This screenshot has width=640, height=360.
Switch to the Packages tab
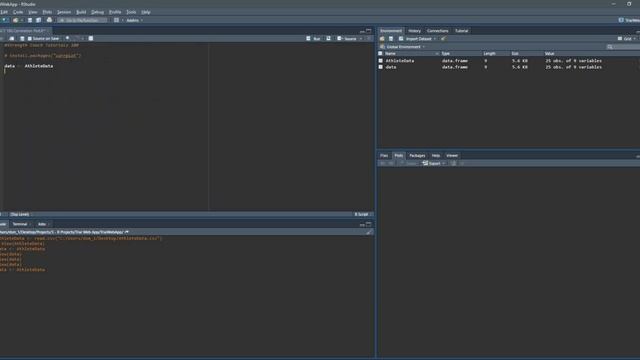417,156
